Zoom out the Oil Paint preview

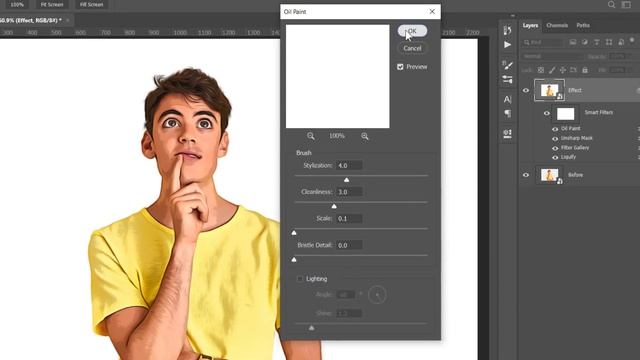tap(311, 136)
